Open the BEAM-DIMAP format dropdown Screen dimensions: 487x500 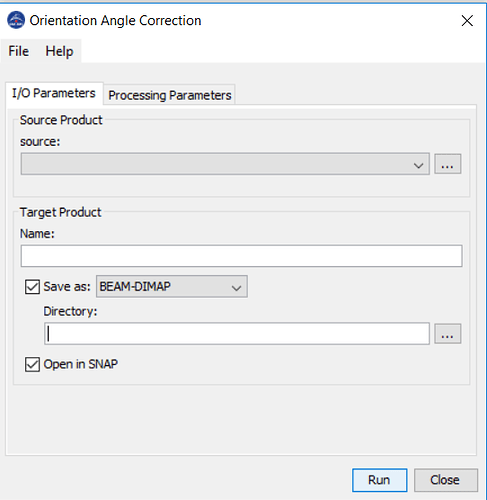tap(172, 286)
